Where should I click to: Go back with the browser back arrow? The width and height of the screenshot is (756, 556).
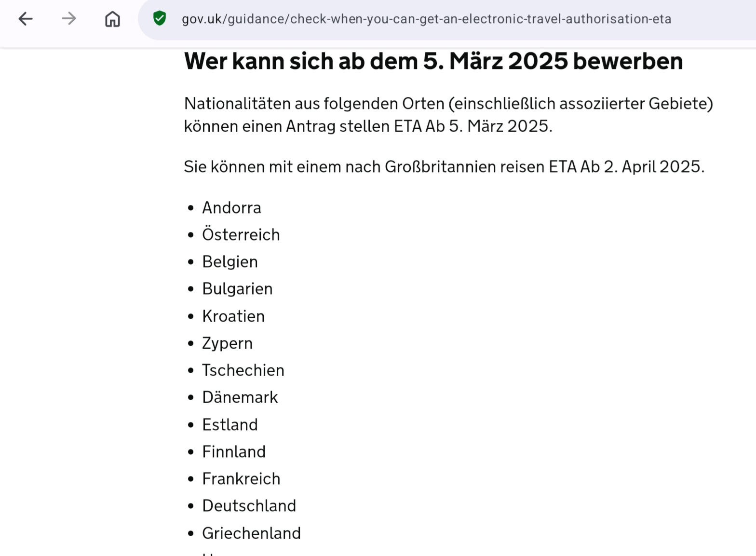pyautogui.click(x=26, y=19)
